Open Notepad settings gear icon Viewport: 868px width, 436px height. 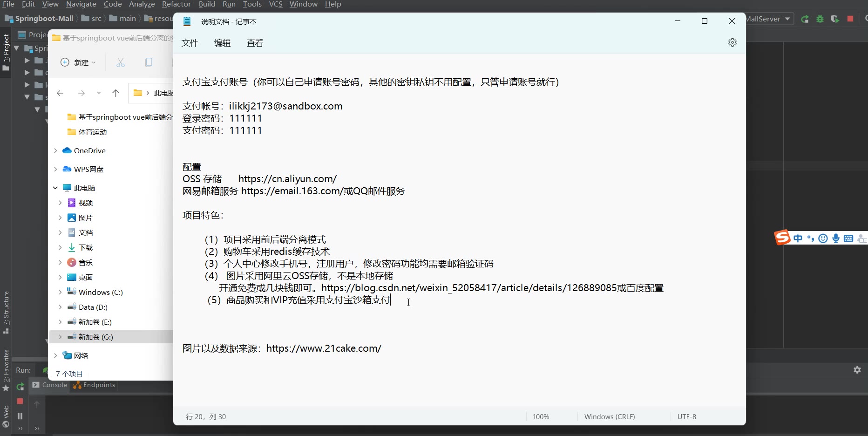coord(732,42)
